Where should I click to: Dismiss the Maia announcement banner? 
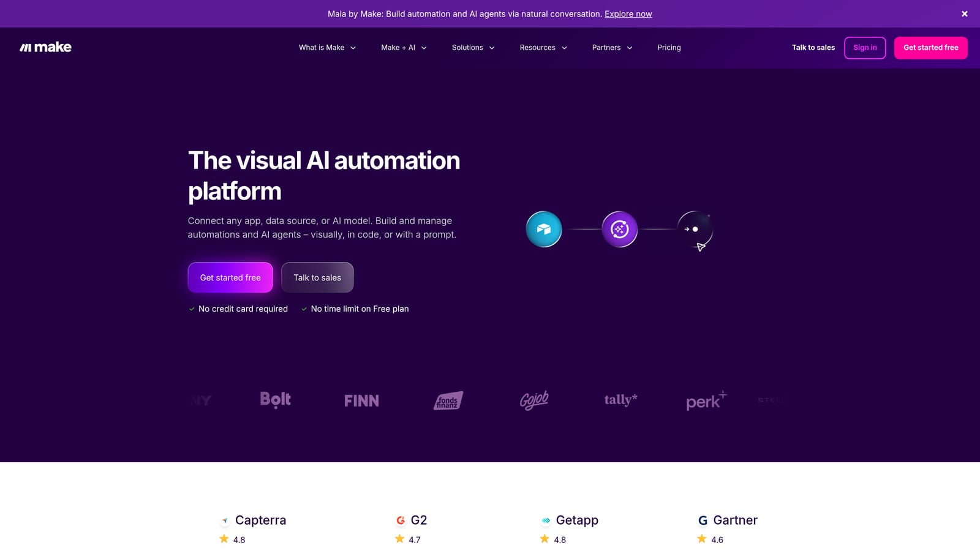pyautogui.click(x=964, y=13)
